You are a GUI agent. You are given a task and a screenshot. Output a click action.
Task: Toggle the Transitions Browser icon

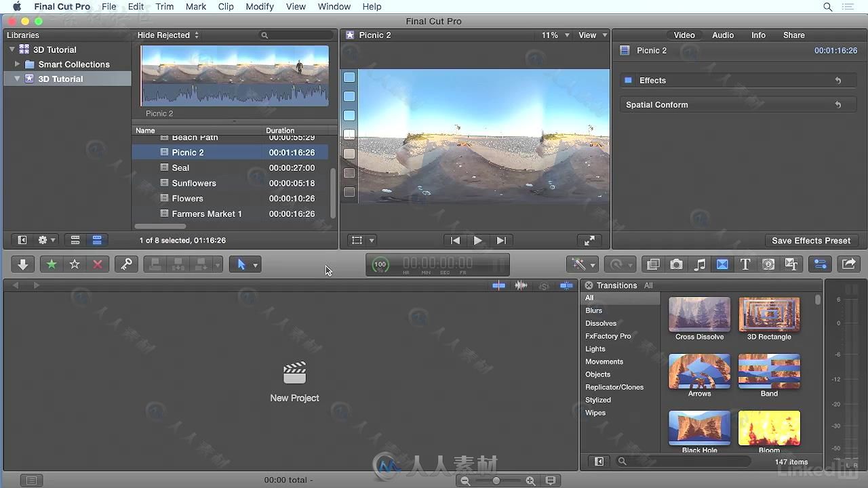click(x=722, y=264)
